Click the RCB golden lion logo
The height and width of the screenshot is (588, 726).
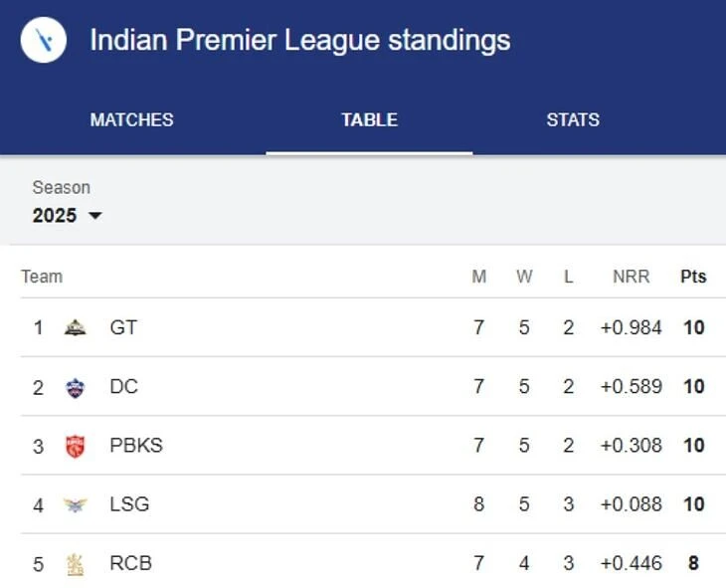pos(75,564)
